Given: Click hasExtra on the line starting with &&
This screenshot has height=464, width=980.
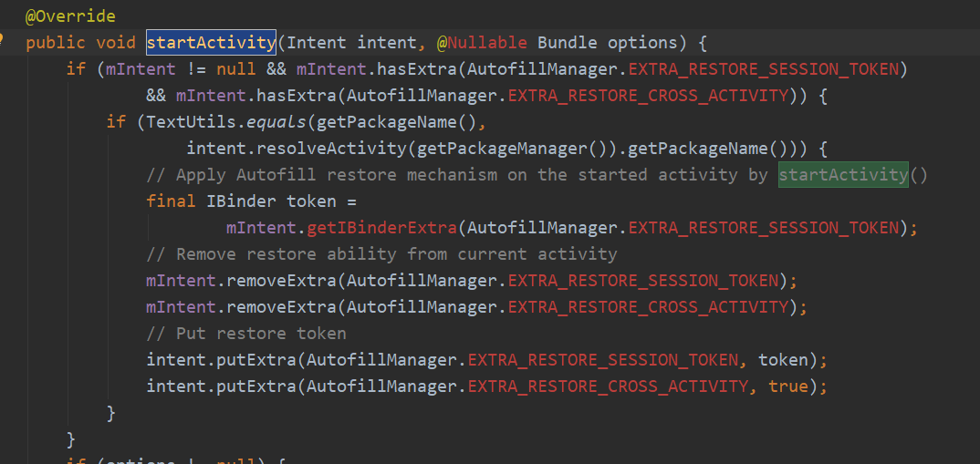Looking at the screenshot, I should [x=297, y=96].
